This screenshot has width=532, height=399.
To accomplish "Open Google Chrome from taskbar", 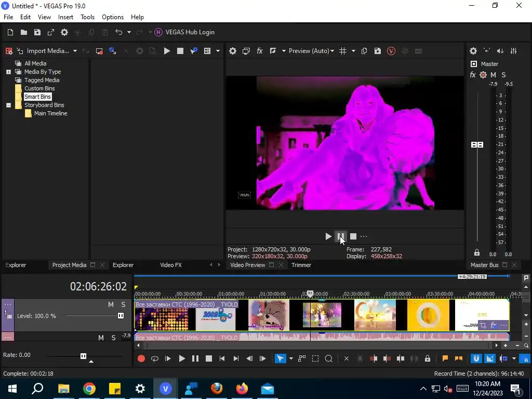I will point(89,389).
